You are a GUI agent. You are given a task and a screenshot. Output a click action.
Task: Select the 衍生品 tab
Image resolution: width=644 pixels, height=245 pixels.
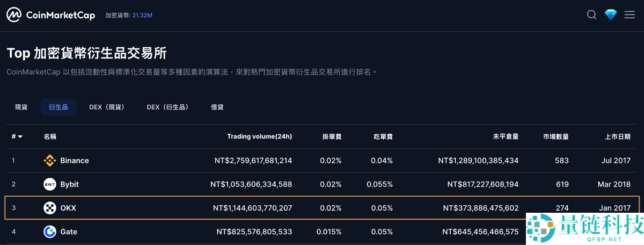point(58,107)
